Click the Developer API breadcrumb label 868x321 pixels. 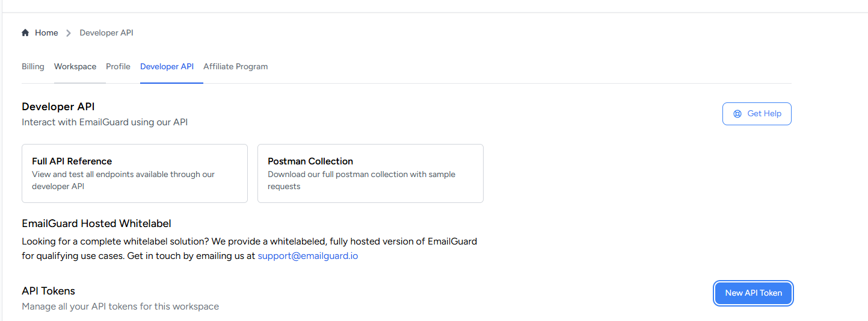point(106,33)
